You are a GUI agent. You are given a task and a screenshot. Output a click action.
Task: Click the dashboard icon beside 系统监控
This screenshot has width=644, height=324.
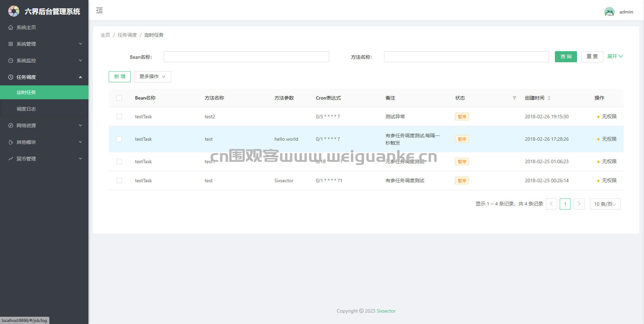pyautogui.click(x=11, y=61)
